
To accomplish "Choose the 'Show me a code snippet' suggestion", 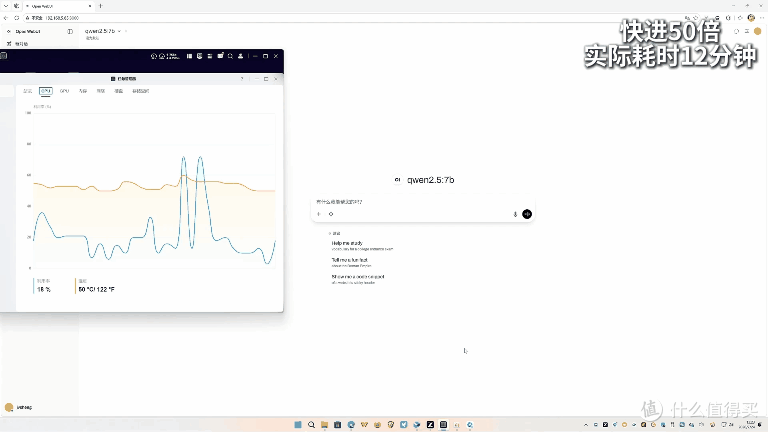I will tap(358, 279).
